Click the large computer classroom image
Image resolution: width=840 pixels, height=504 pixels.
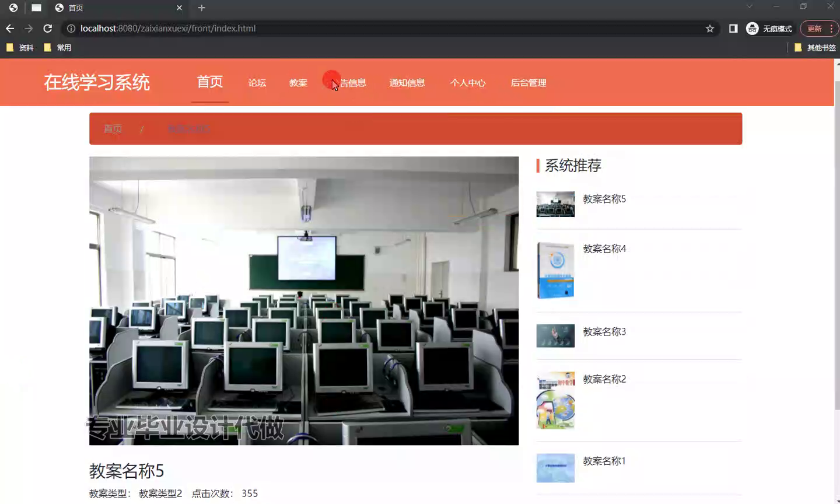click(x=304, y=300)
